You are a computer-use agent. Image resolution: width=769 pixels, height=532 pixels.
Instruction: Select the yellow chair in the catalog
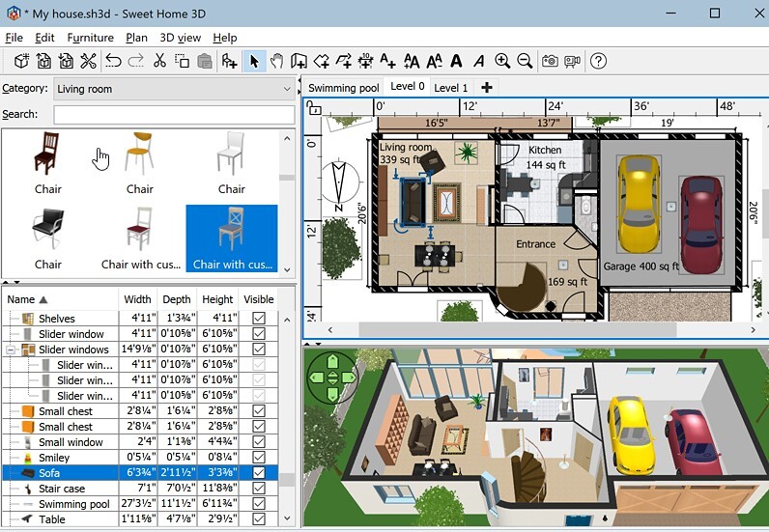tap(140, 163)
